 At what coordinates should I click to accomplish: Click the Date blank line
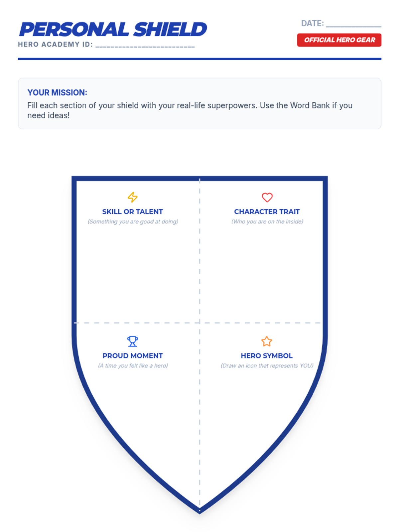point(353,24)
